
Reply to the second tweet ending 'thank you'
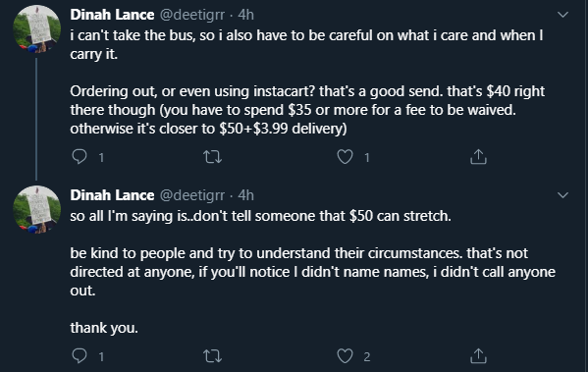tap(80, 355)
